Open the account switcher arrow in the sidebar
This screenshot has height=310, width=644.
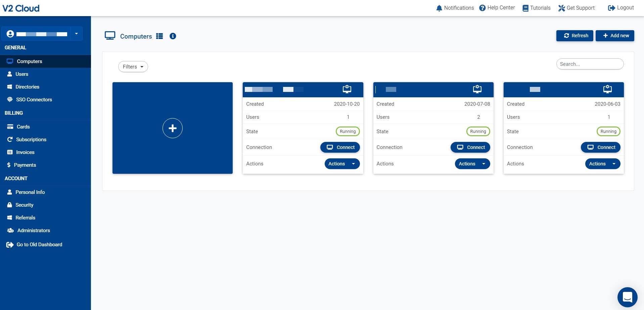click(x=76, y=34)
